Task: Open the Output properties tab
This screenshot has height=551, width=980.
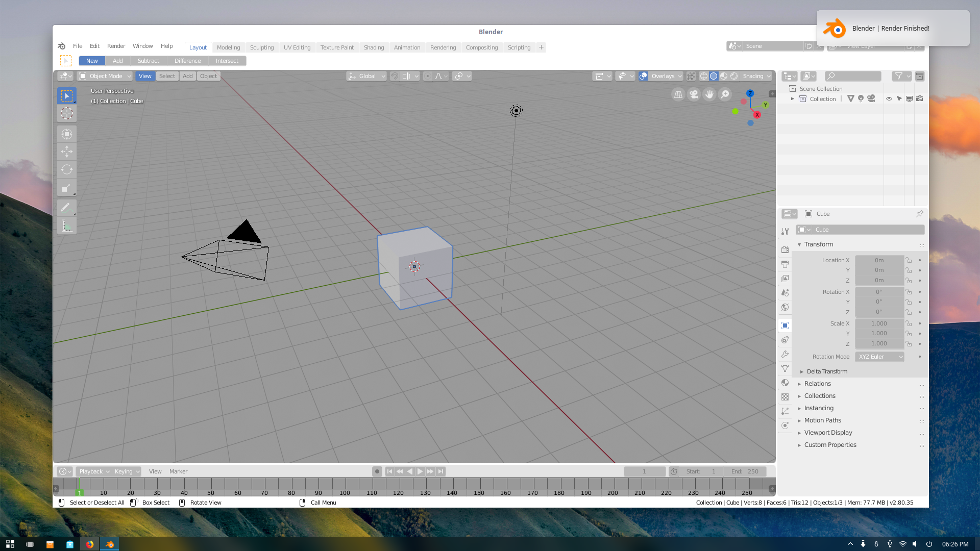Action: 785,264
